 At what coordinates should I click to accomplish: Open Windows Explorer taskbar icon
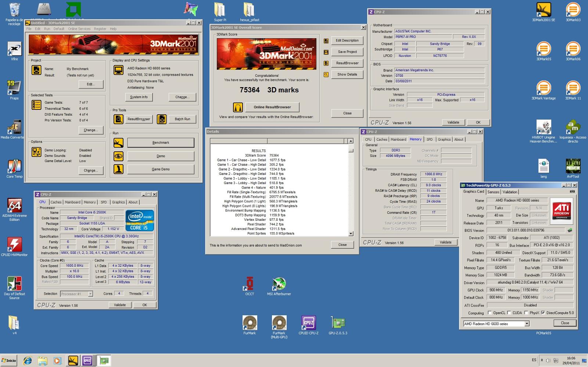click(43, 360)
